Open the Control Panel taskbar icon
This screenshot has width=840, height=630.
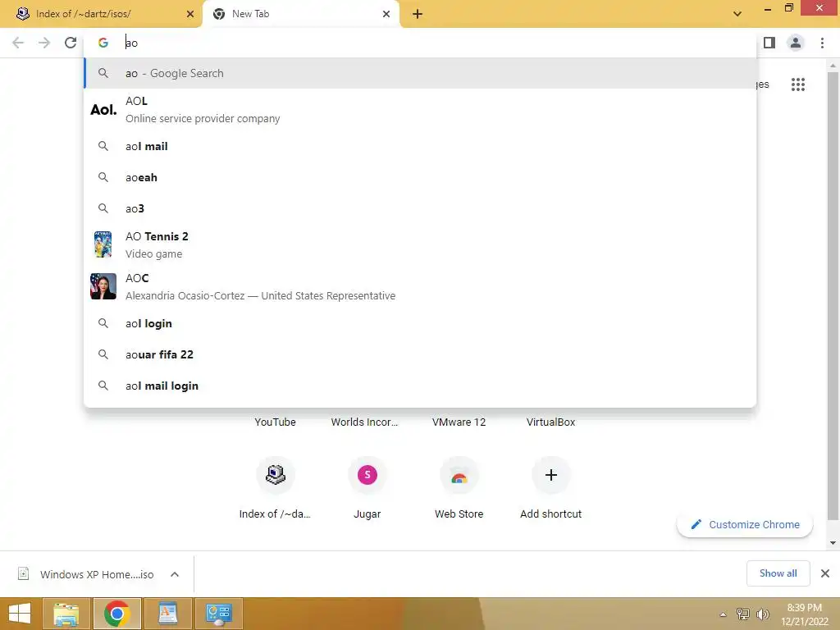click(x=218, y=614)
